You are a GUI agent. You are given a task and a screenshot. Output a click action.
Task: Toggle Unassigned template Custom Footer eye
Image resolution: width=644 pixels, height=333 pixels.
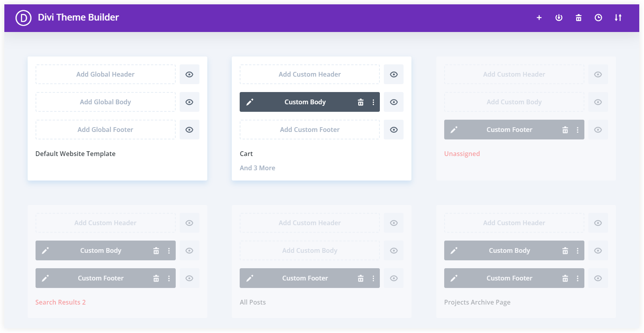tap(598, 130)
